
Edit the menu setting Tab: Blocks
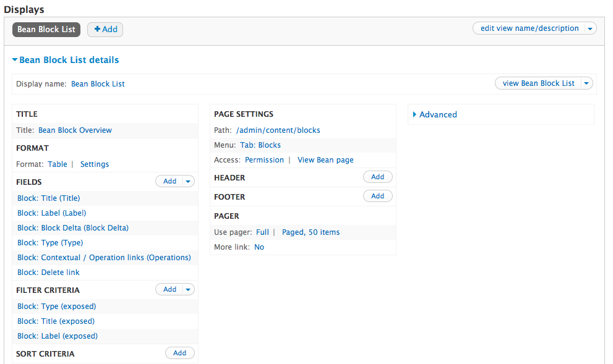pyautogui.click(x=260, y=145)
